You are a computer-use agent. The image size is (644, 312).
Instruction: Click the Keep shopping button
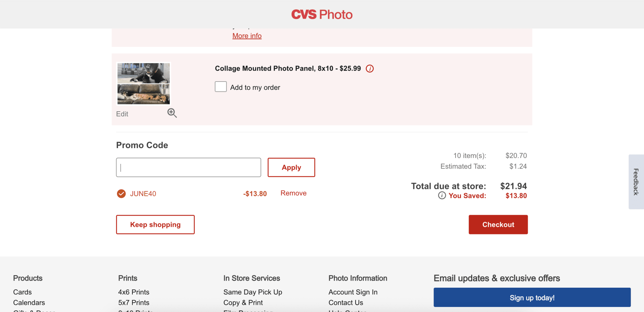tap(155, 225)
